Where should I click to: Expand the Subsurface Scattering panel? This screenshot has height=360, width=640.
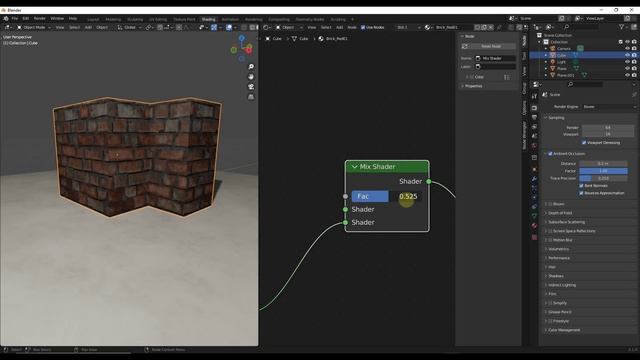coord(566,222)
